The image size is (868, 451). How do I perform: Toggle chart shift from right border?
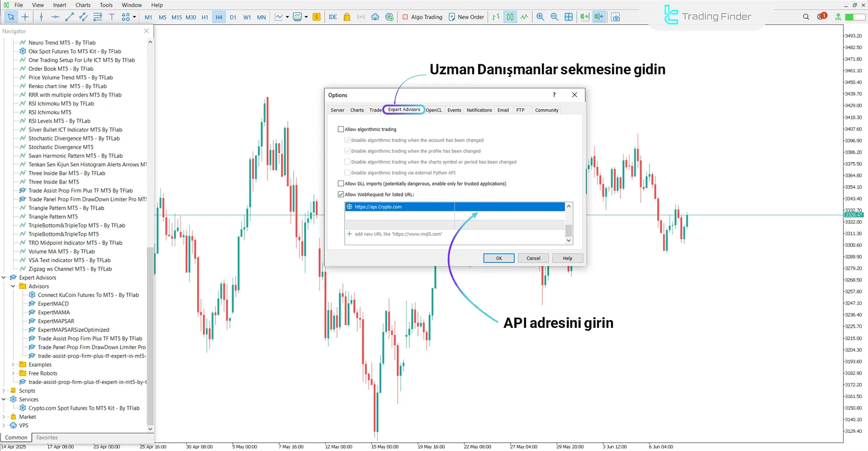599,17
